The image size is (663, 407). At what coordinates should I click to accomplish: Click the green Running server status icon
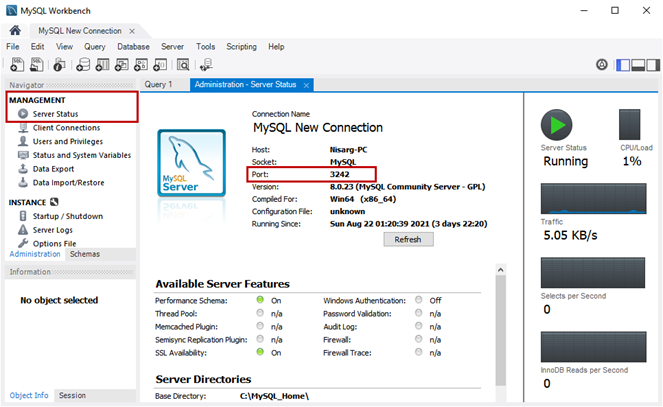pos(556,125)
